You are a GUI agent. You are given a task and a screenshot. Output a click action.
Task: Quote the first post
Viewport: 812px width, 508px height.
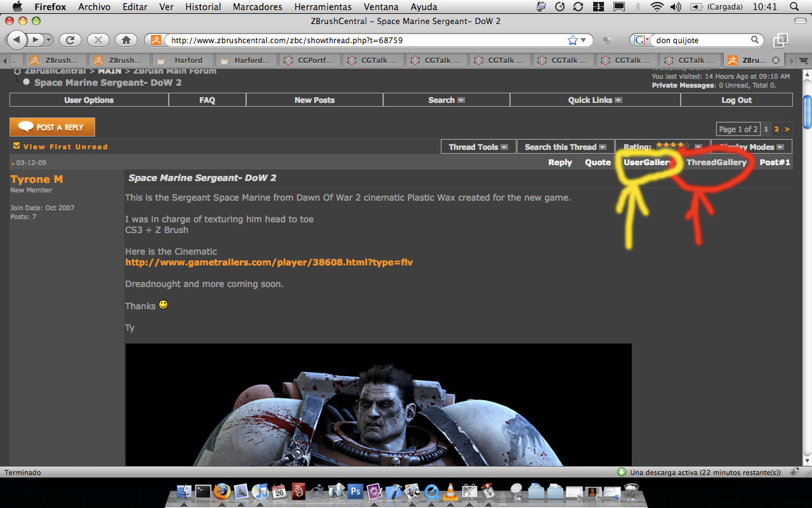pos(598,163)
